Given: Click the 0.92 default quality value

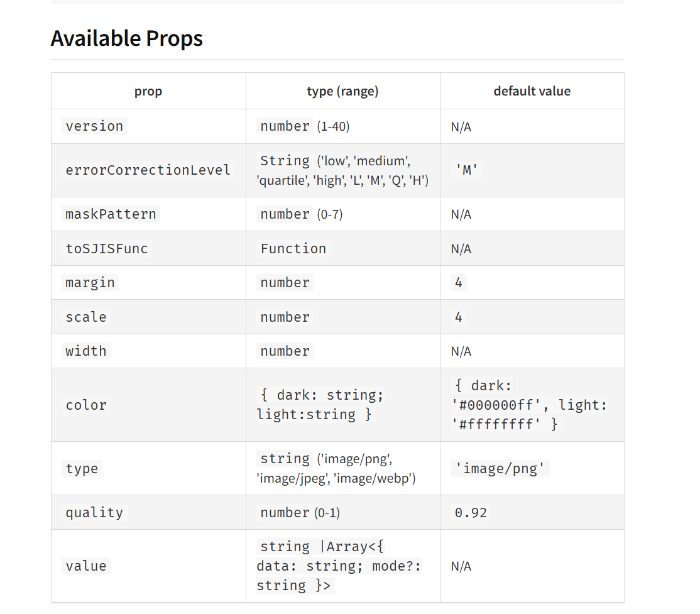Looking at the screenshot, I should coord(471,512).
